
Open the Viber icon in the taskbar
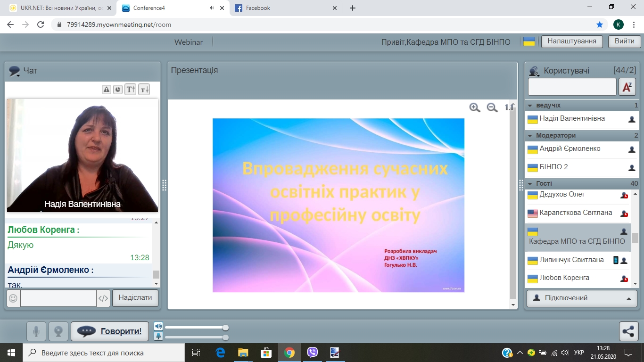tap(312, 353)
